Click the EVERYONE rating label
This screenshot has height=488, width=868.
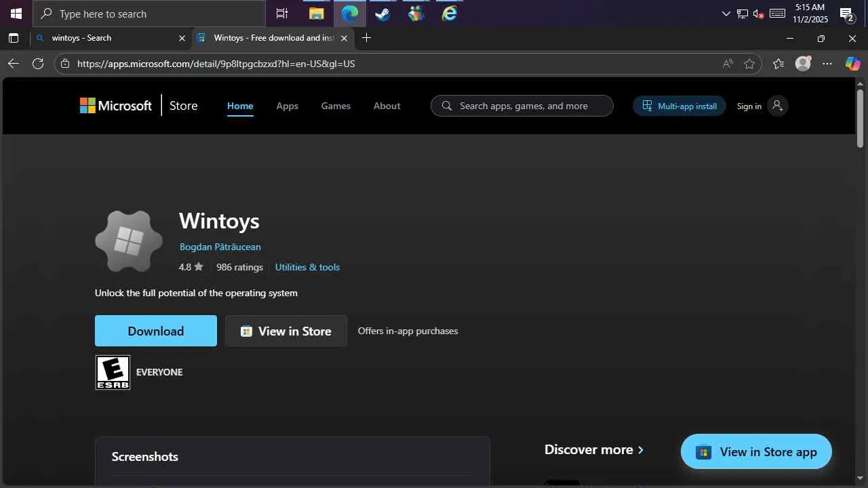[159, 372]
